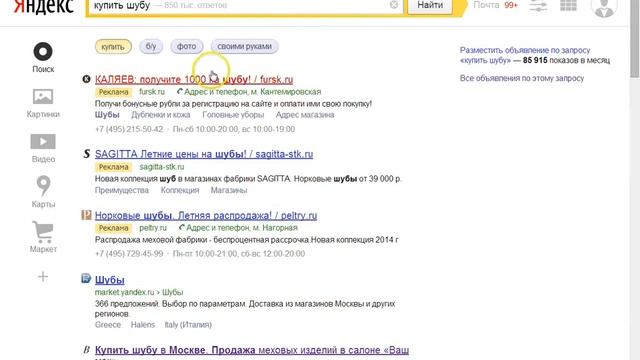Open Купить шубу в Москве result
The height and width of the screenshot is (360, 640).
point(252,350)
